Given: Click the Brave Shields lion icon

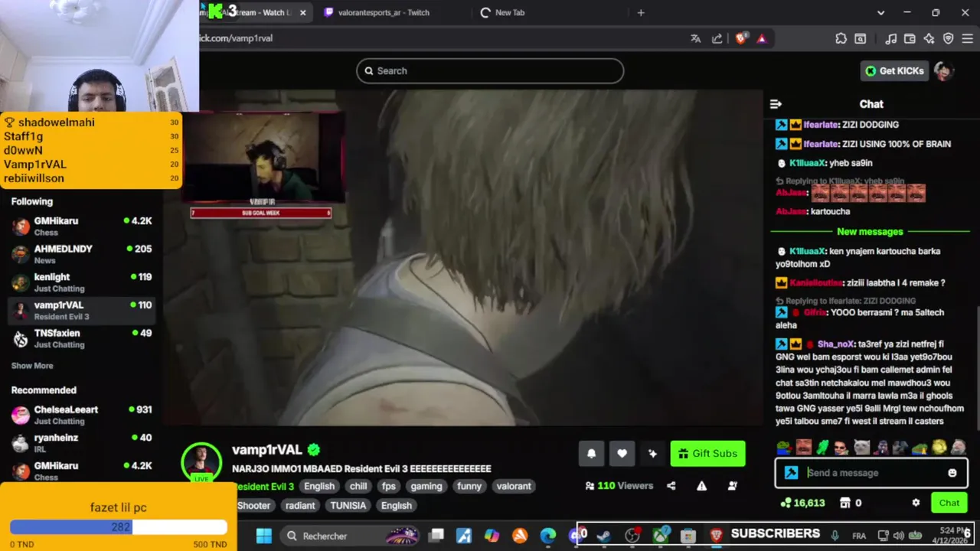Looking at the screenshot, I should click(x=740, y=38).
